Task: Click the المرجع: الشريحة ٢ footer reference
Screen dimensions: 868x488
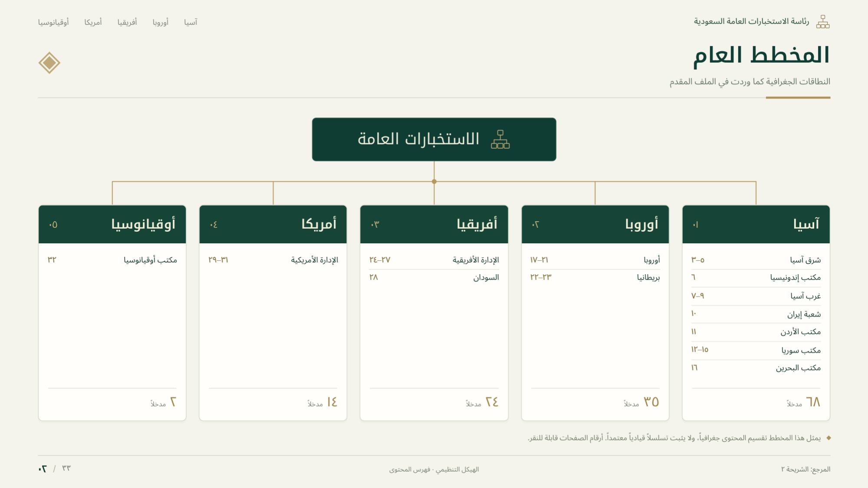Action: [x=806, y=469]
